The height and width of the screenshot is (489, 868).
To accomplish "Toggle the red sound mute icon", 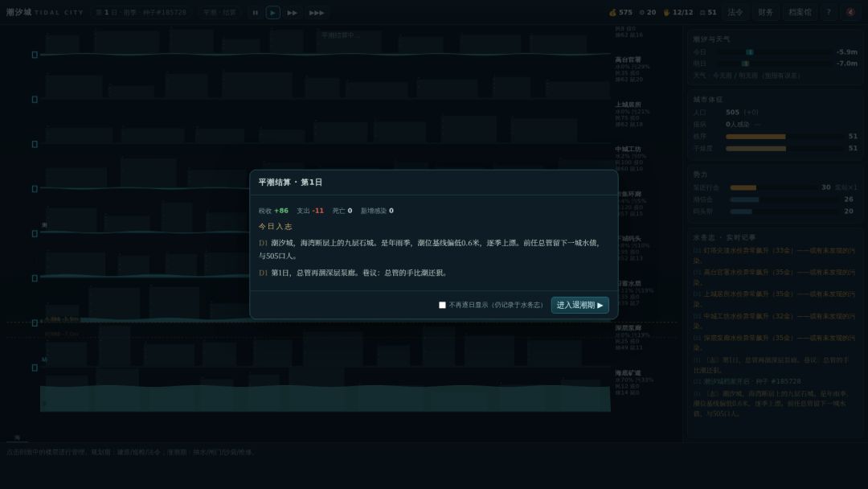I will point(851,12).
